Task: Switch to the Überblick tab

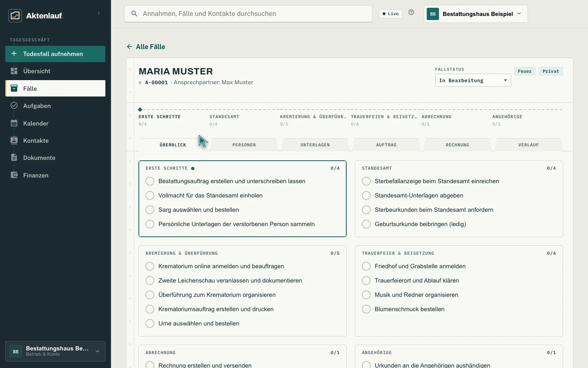Action: click(x=173, y=145)
